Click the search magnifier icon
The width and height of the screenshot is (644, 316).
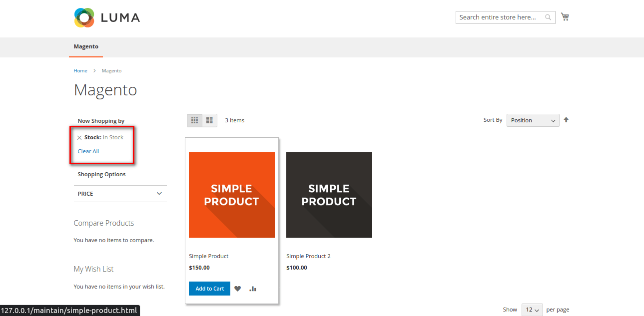click(x=548, y=17)
